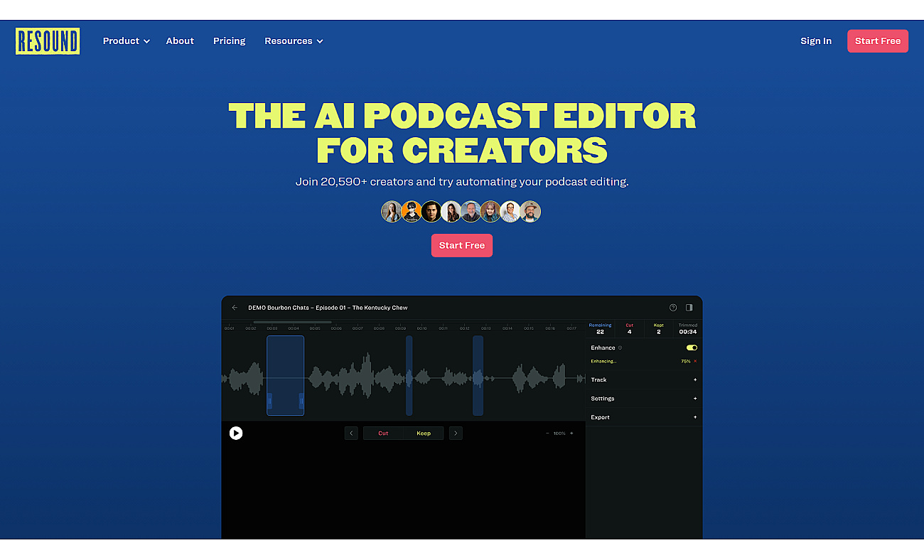Screen dimensions: 924x560
Task: Click the timeline horizontal scrollbar
Action: click(x=292, y=322)
